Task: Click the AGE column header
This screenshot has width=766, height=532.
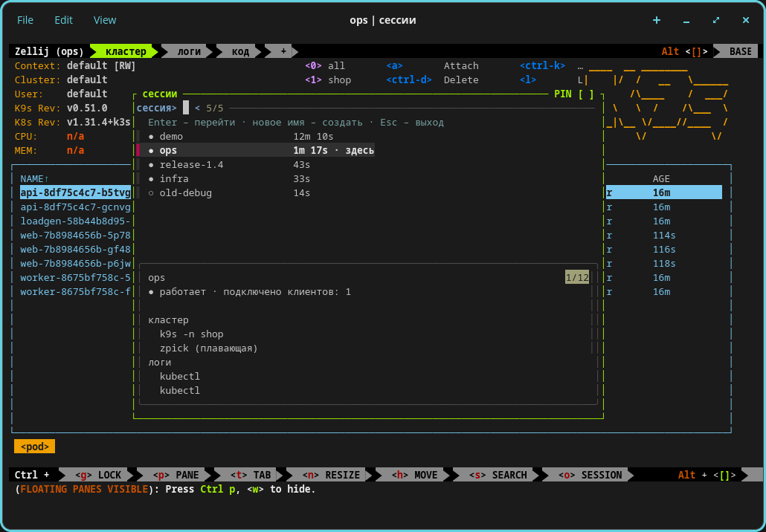Action: click(x=661, y=179)
